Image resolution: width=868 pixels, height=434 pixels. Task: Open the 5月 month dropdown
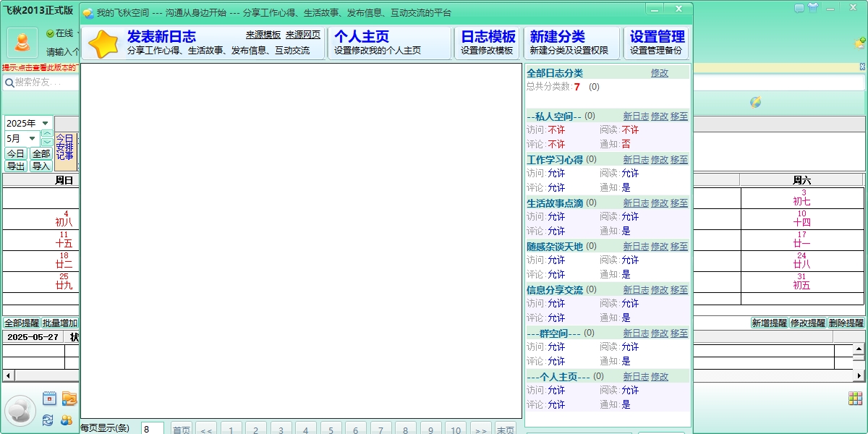[22, 138]
